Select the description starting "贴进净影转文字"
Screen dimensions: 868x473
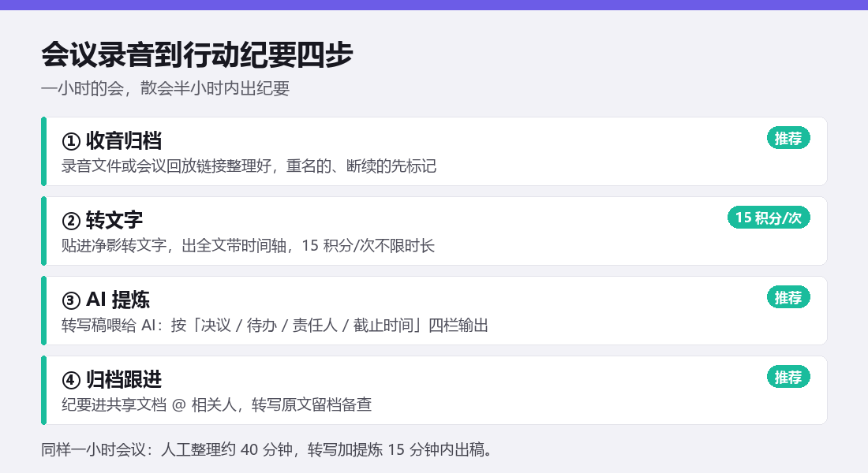248,246
